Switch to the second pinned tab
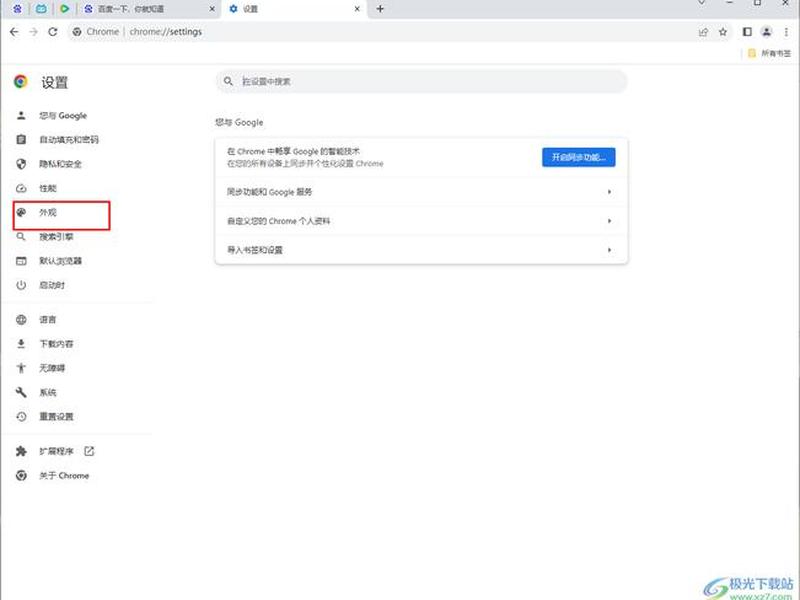This screenshot has height=600, width=800. 41,9
